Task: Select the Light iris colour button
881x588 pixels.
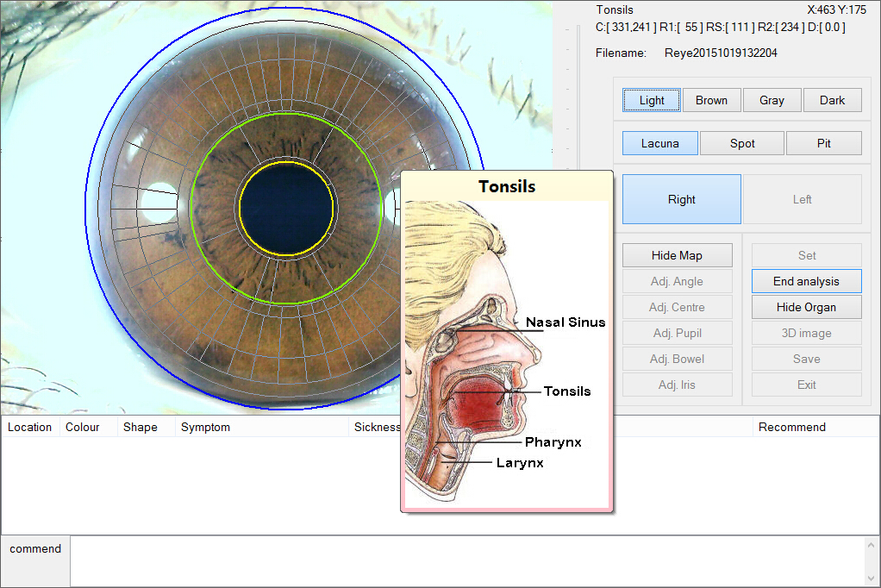Action: tap(652, 100)
